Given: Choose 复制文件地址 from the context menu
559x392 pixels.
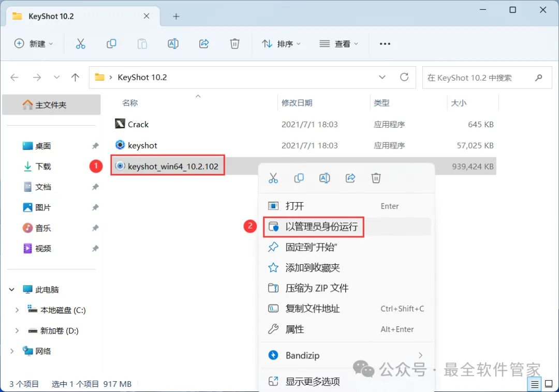Looking at the screenshot, I should (346, 309).
